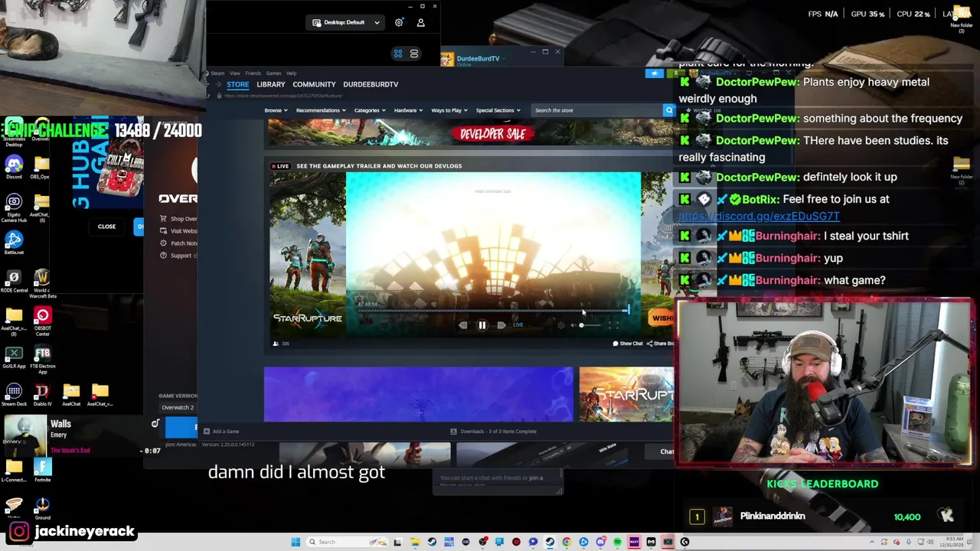Click Patch Notes in Battle.net sidebar
Screen dimensions: 980x551
pyautogui.click(x=179, y=243)
